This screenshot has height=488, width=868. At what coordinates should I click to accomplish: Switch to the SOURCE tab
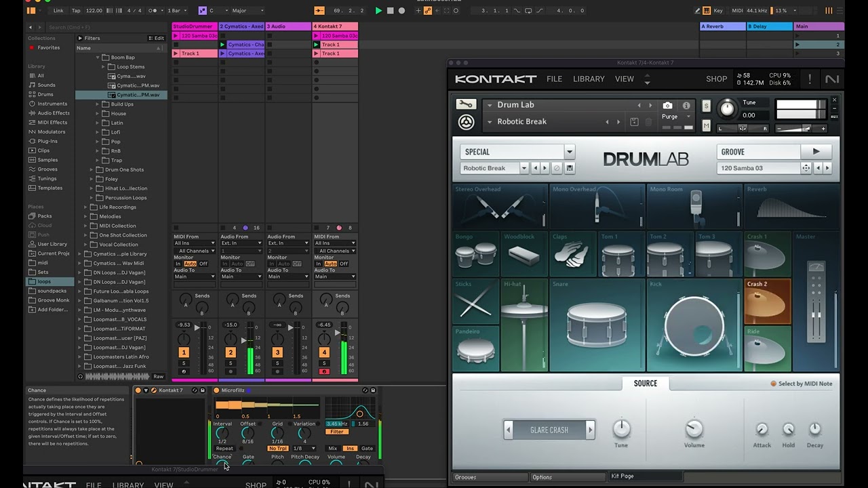point(646,384)
